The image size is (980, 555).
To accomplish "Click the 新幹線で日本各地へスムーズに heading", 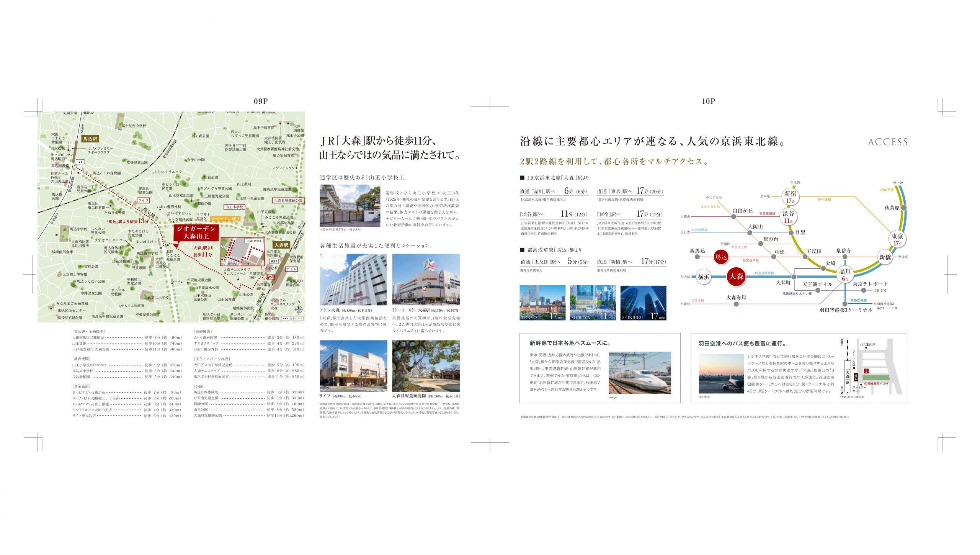I will click(x=570, y=343).
